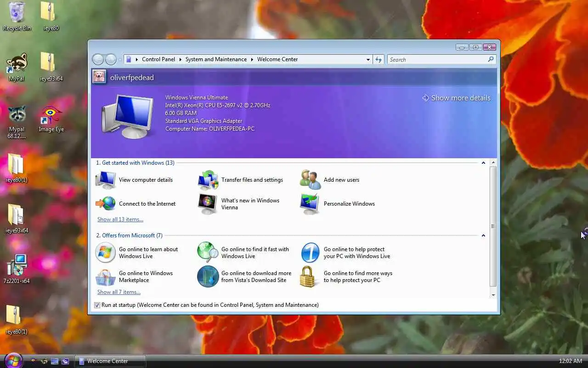Click Show all 7 items link
588x368 pixels.
point(119,292)
